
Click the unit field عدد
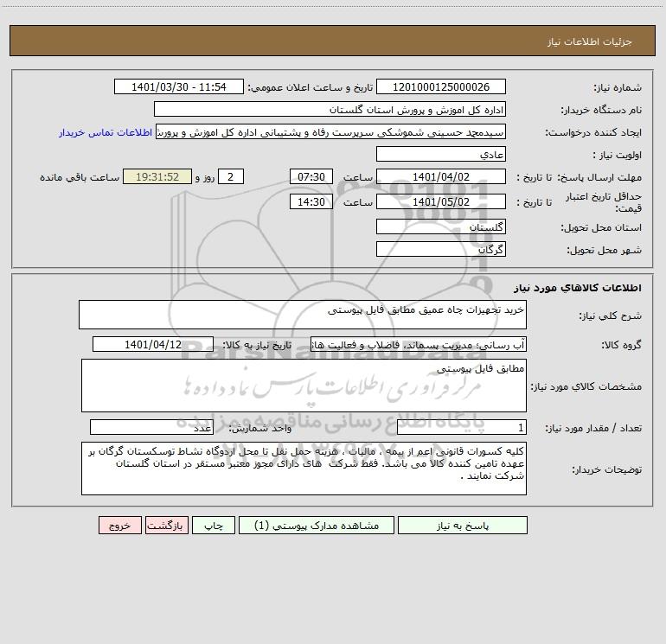point(151,428)
